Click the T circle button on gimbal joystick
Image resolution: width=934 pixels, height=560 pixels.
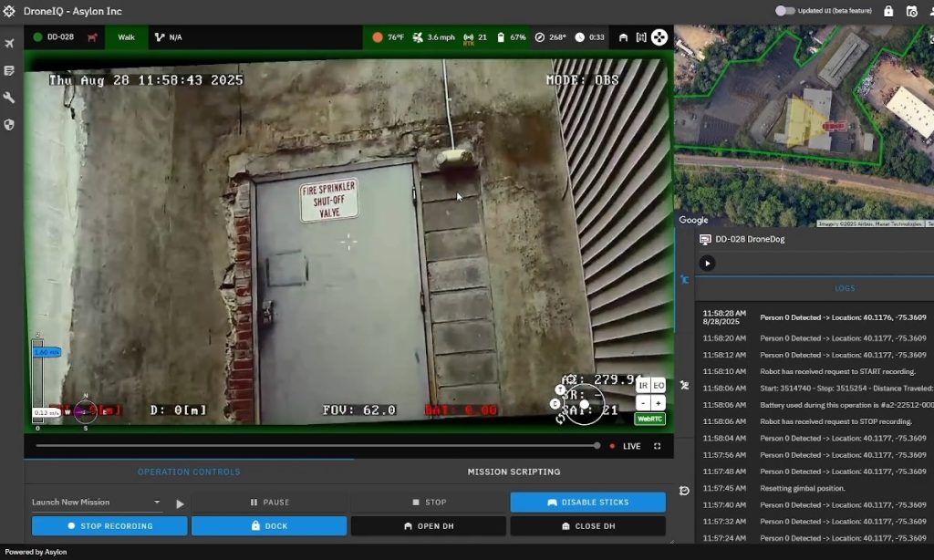click(x=560, y=389)
